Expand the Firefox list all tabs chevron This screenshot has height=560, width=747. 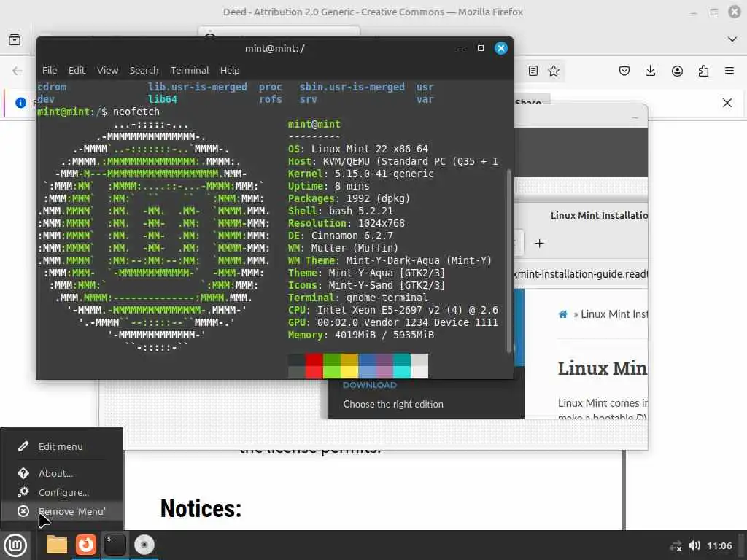(x=732, y=39)
